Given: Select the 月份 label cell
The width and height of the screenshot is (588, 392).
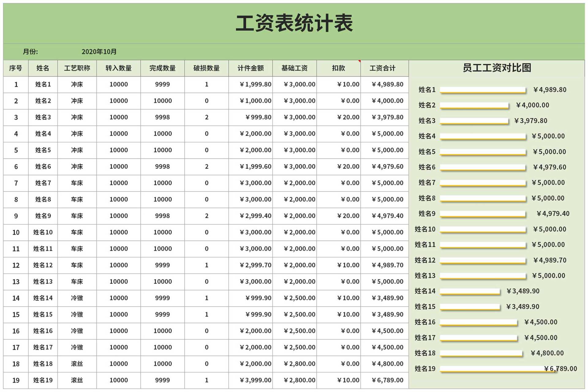Looking at the screenshot, I should coord(30,52).
